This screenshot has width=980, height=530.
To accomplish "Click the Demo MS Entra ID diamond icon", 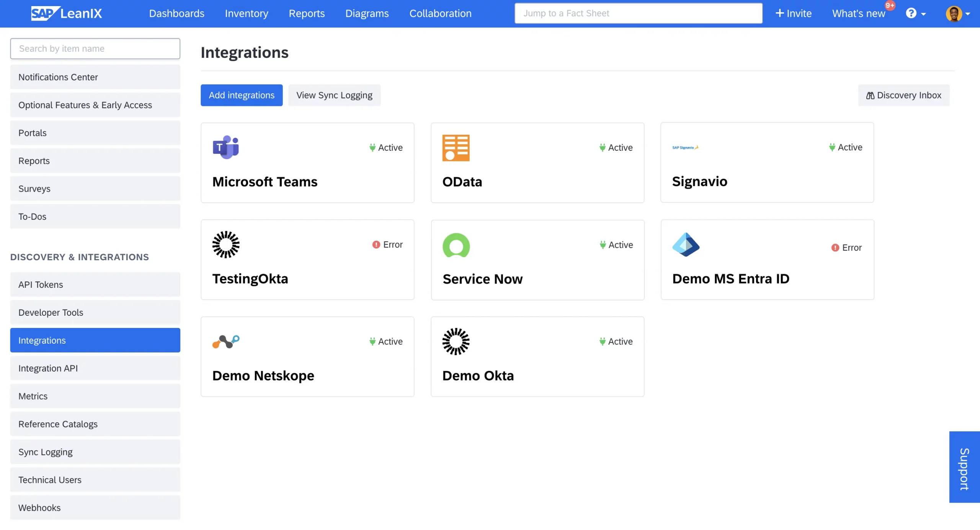I will pyautogui.click(x=686, y=245).
